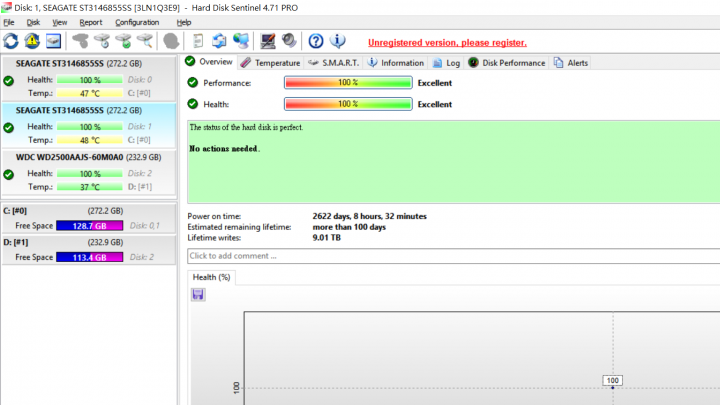Open the Report menu

pos(90,22)
